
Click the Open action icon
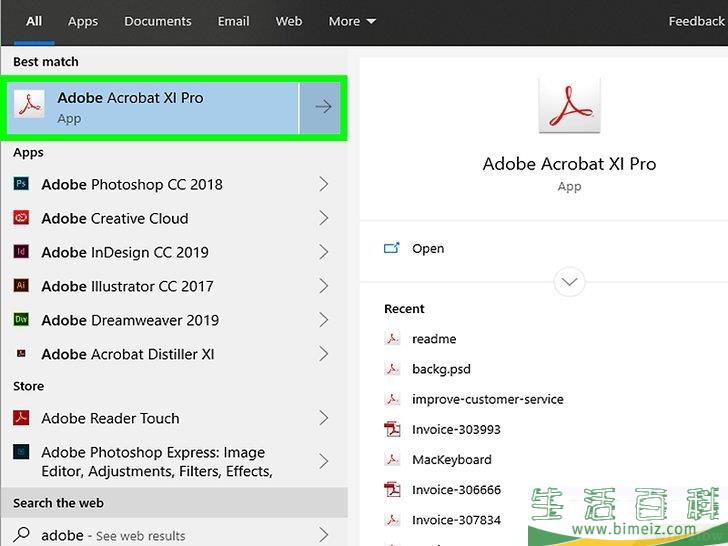391,248
